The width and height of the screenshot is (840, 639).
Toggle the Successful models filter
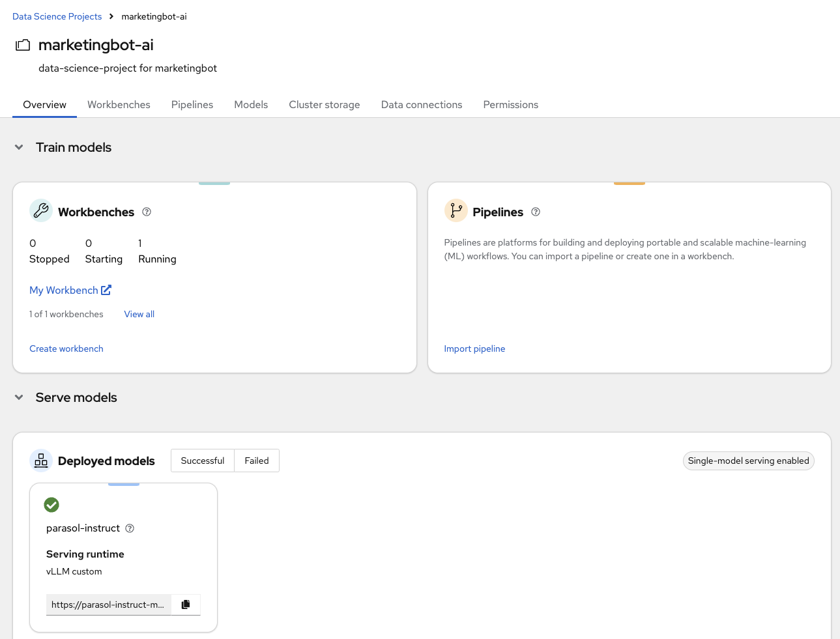tap(203, 461)
